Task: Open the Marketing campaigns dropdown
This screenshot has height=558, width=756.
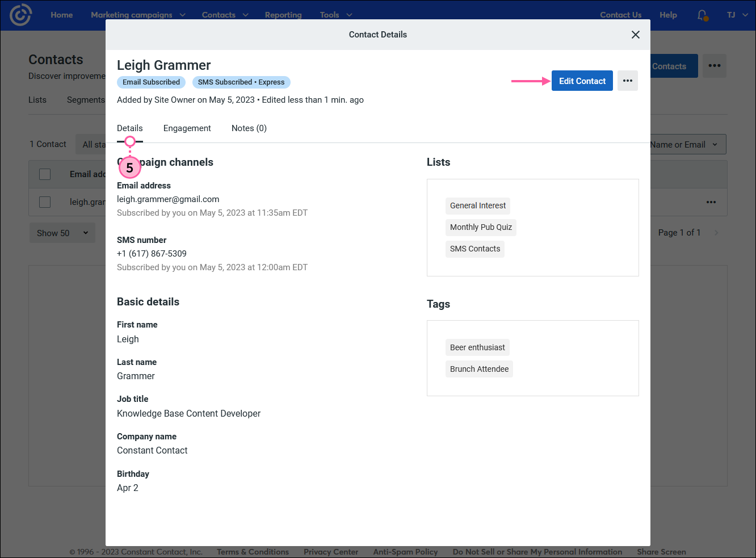Action: tap(132, 15)
